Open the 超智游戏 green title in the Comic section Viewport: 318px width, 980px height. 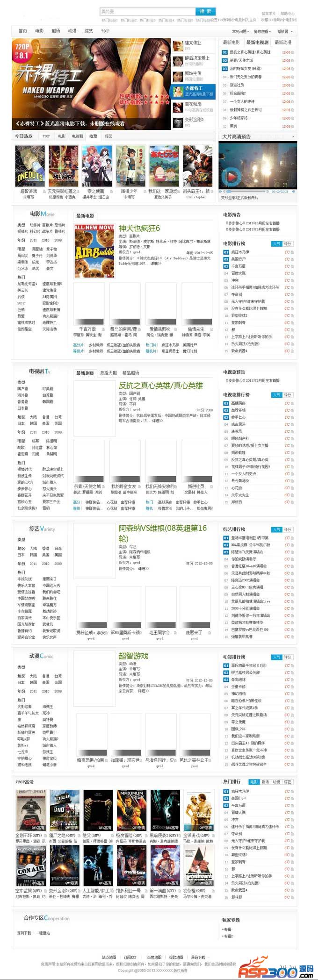click(x=133, y=656)
